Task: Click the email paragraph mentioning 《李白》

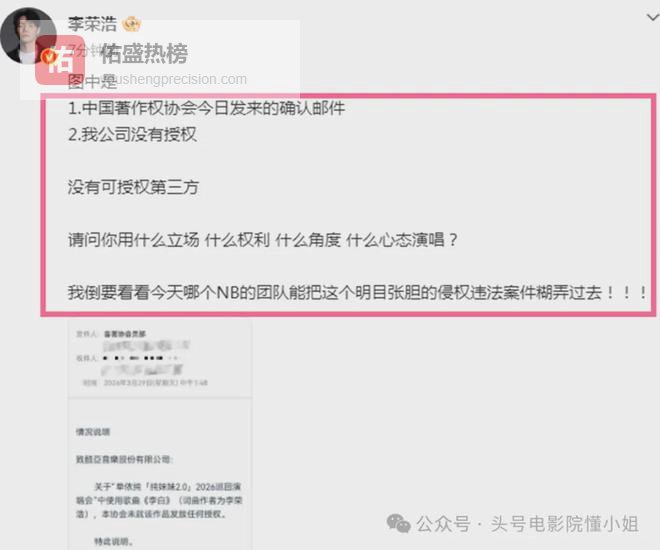Action: [159, 500]
